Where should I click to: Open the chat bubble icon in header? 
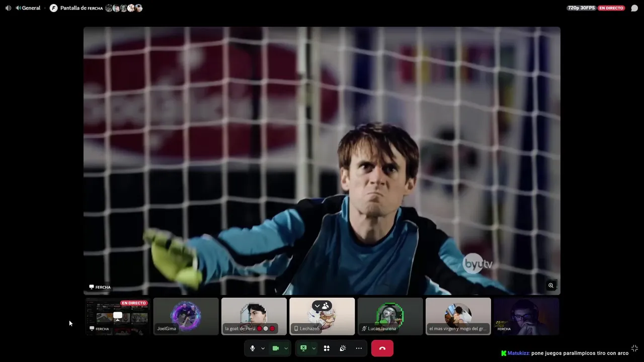coord(634,8)
